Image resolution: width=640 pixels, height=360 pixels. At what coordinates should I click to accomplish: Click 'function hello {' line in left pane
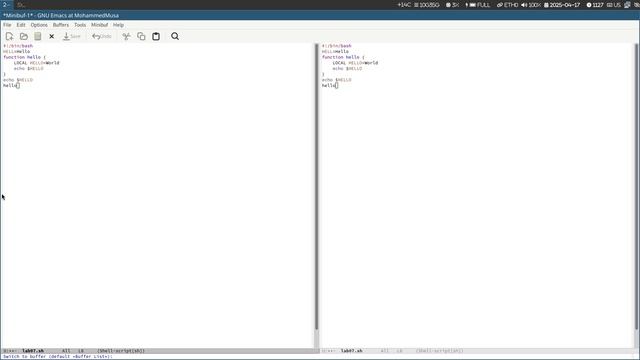point(24,57)
